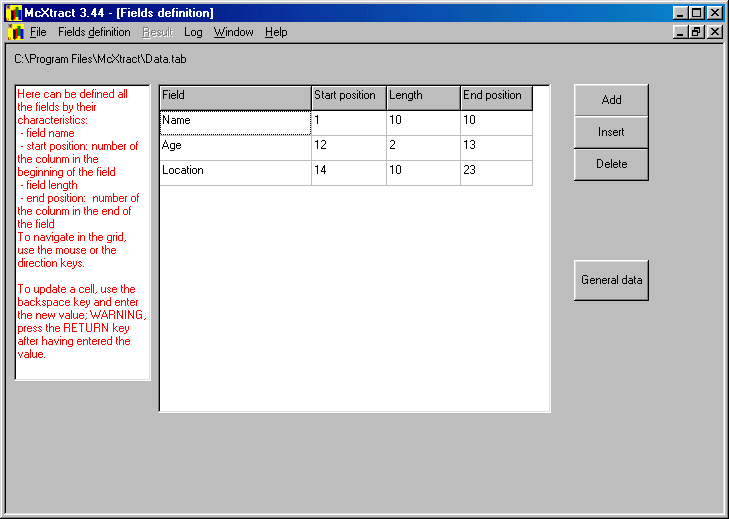This screenshot has height=519, width=729.
Task: Select start position 12 in Age row
Action: point(349,148)
